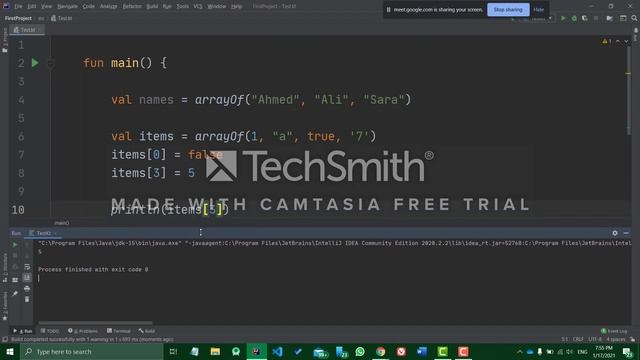The width and height of the screenshot is (640, 360).
Task: Open the Refactor menu
Action: pyautogui.click(x=132, y=6)
